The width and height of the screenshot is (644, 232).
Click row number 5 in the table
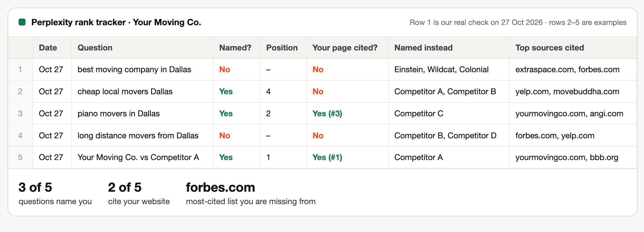tap(20, 157)
